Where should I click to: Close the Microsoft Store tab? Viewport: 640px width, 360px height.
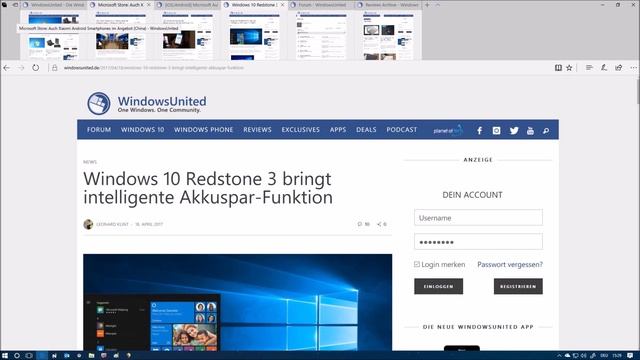pyautogui.click(x=149, y=5)
